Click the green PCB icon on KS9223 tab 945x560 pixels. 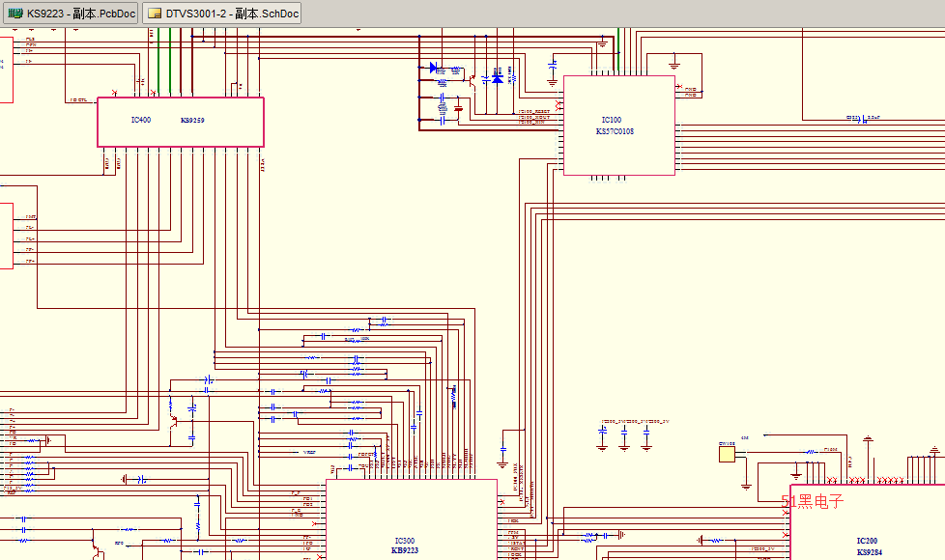click(15, 14)
